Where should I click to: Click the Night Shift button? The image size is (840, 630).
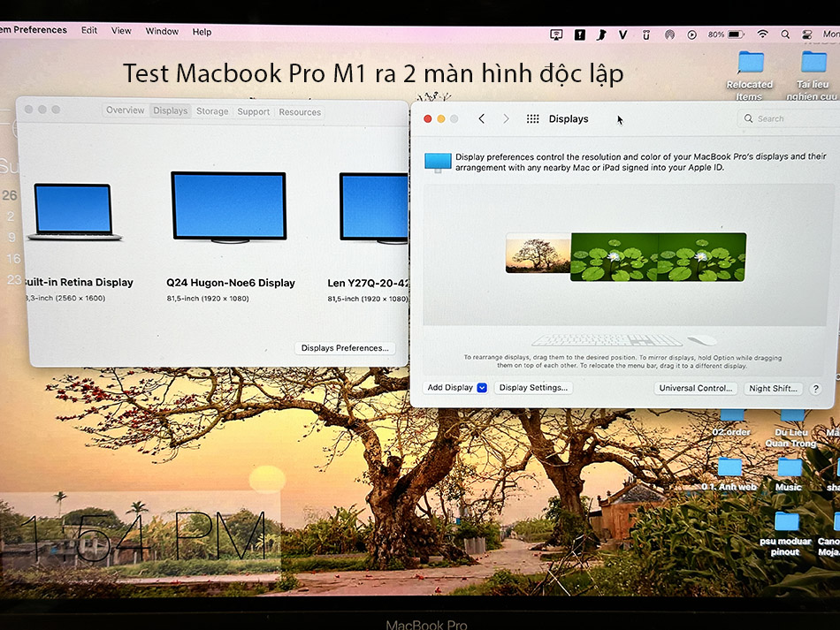[773, 389]
